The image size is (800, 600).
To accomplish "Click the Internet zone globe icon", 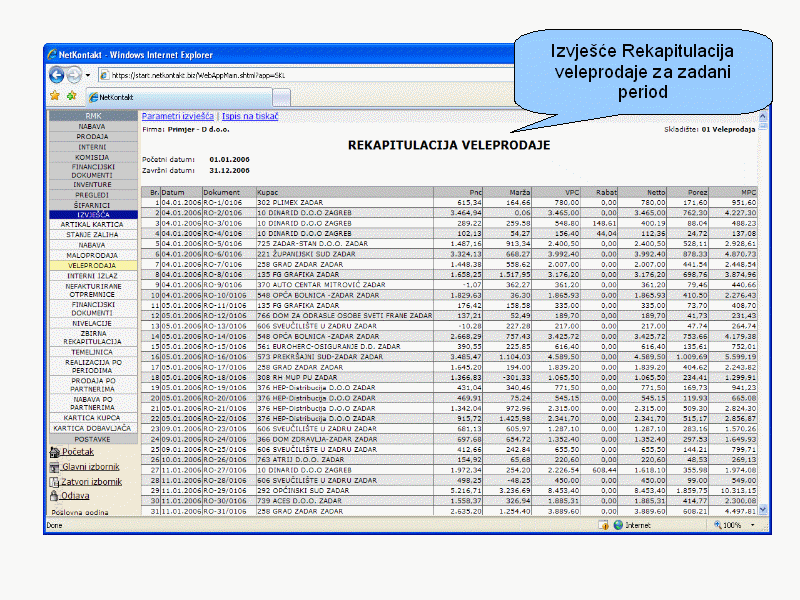I will pos(618,525).
